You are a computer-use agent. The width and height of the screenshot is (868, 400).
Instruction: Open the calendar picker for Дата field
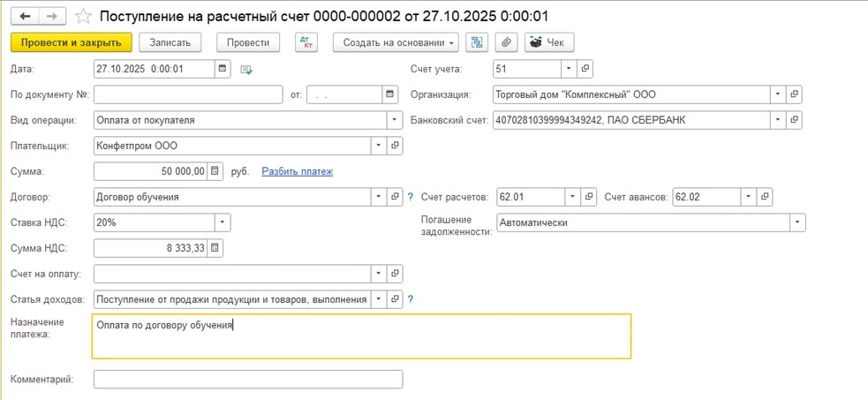(223, 69)
